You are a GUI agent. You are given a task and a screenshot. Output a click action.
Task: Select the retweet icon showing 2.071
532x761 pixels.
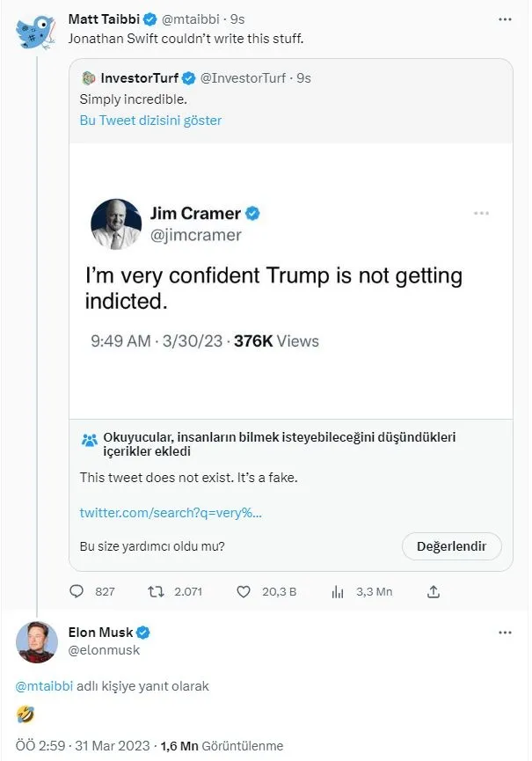click(158, 592)
